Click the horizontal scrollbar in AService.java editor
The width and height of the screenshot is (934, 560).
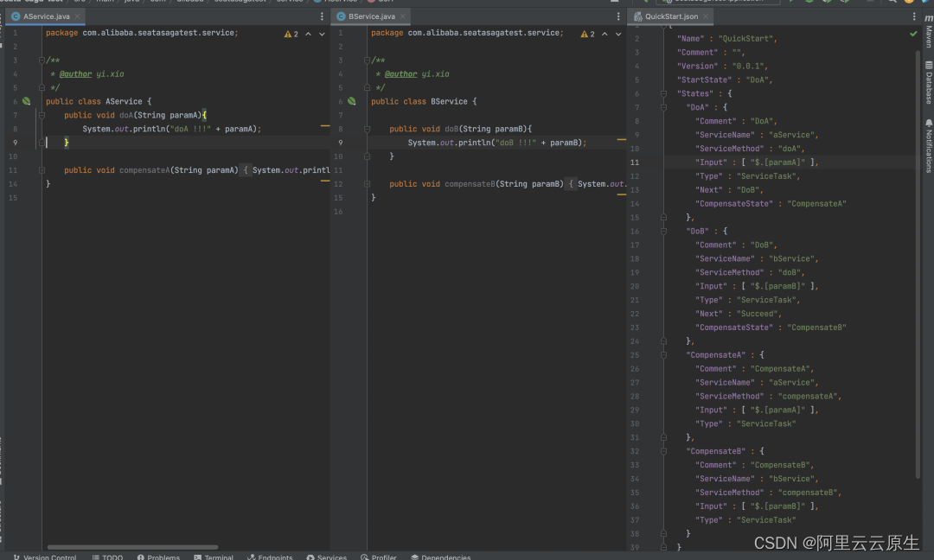(132, 547)
